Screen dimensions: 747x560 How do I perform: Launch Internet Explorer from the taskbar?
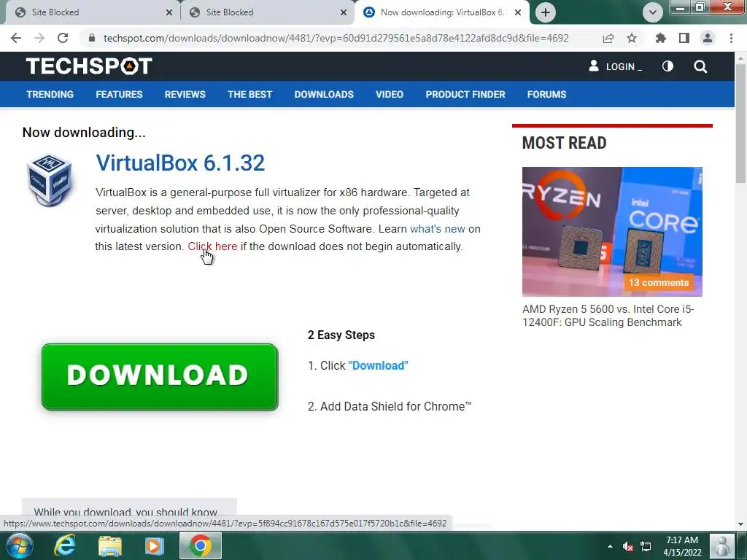65,545
